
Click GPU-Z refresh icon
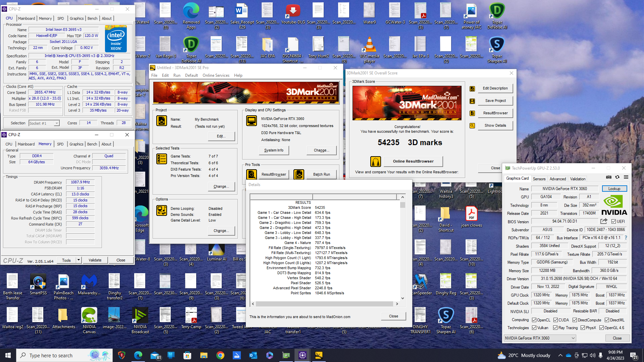pos(617,177)
